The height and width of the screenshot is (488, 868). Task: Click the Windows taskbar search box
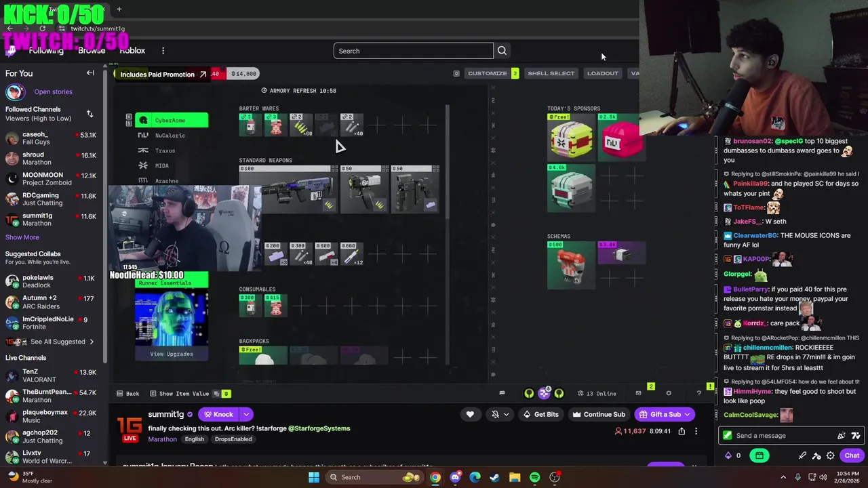click(373, 477)
